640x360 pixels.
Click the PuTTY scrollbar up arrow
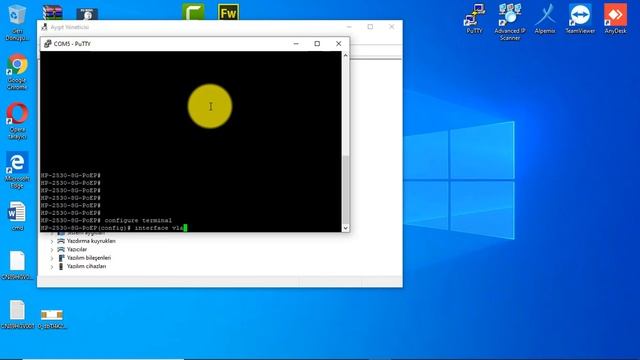(345, 55)
